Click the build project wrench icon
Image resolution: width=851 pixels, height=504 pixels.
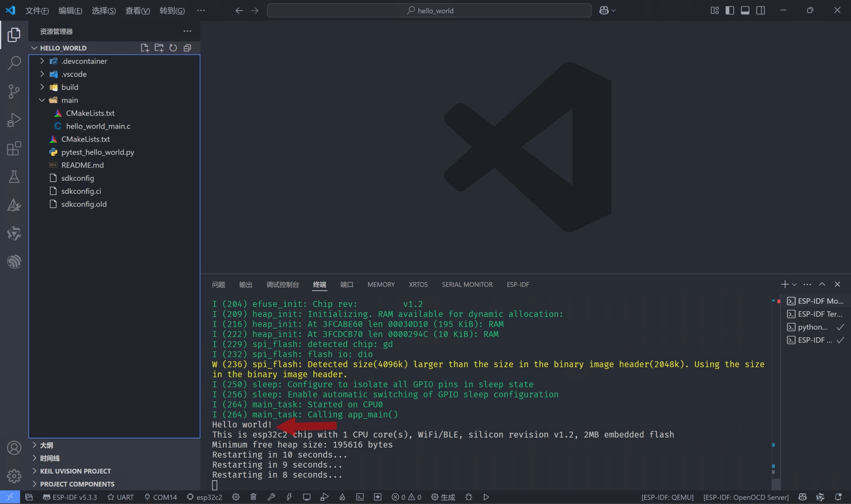click(x=271, y=497)
